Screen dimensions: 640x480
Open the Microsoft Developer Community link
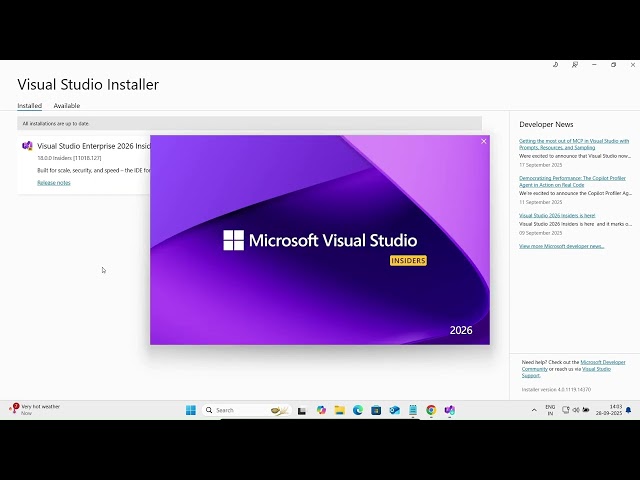(573, 365)
